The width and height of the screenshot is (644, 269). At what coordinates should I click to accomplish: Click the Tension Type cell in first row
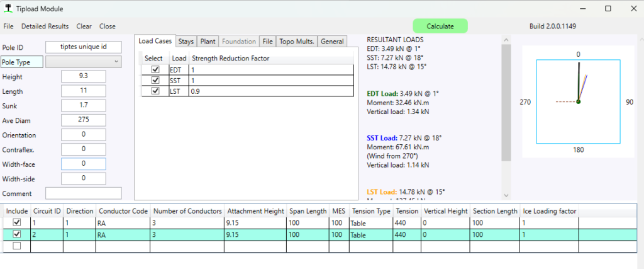[371, 222]
